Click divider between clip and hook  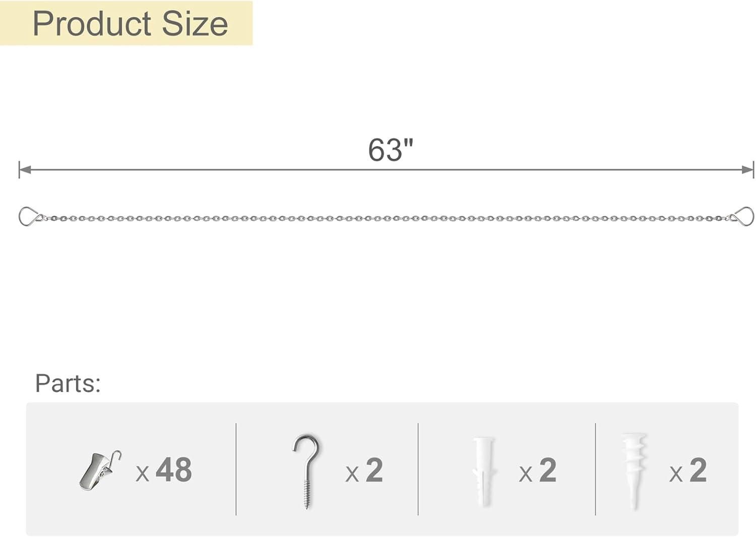click(236, 469)
